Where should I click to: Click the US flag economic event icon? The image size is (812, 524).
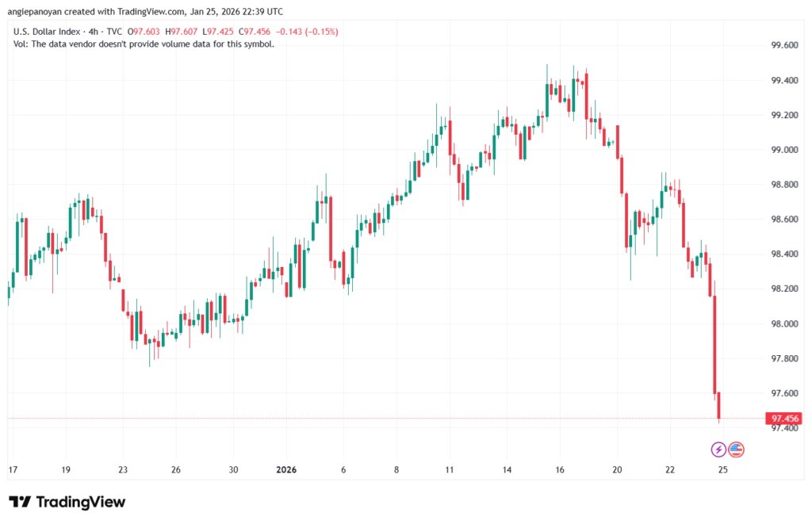736,449
